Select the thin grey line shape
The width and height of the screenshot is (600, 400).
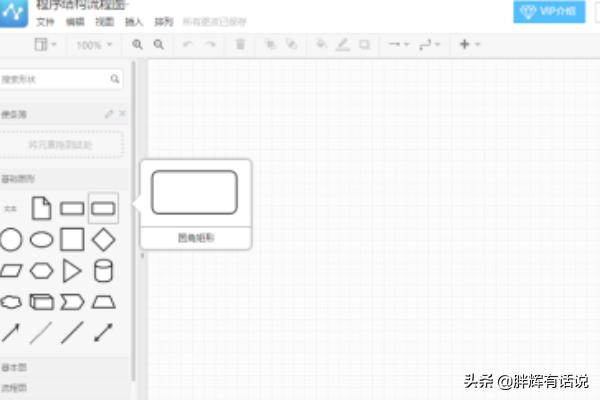coord(41,333)
